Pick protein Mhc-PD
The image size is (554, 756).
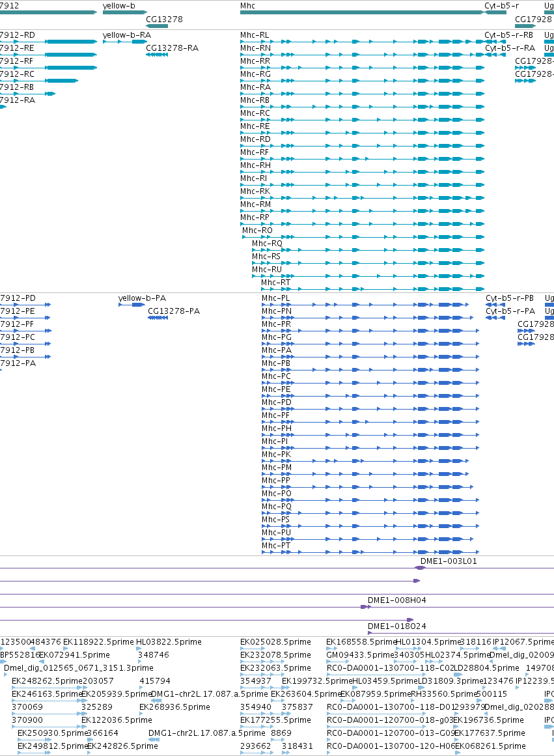point(277,402)
